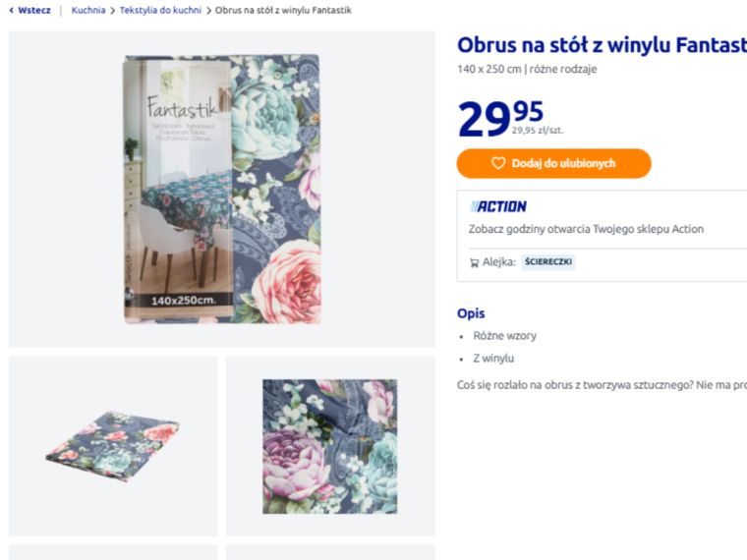
Task: Open the Kuchnia breadcrumb category
Action: coord(88,11)
